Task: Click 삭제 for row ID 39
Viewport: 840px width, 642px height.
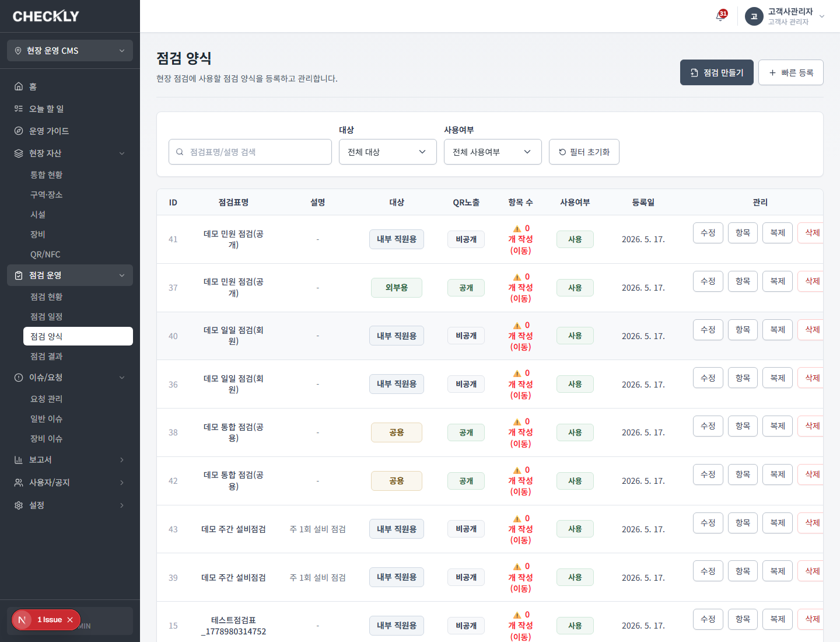Action: pos(811,571)
